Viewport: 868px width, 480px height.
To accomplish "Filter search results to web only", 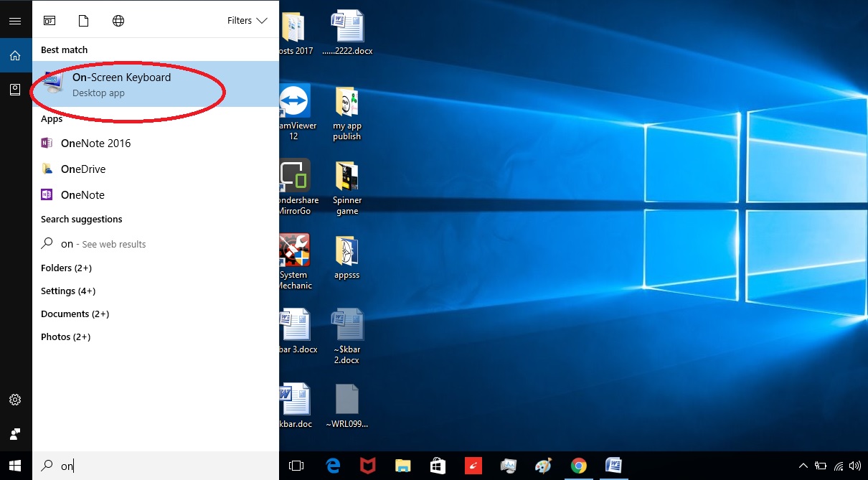I will (118, 21).
